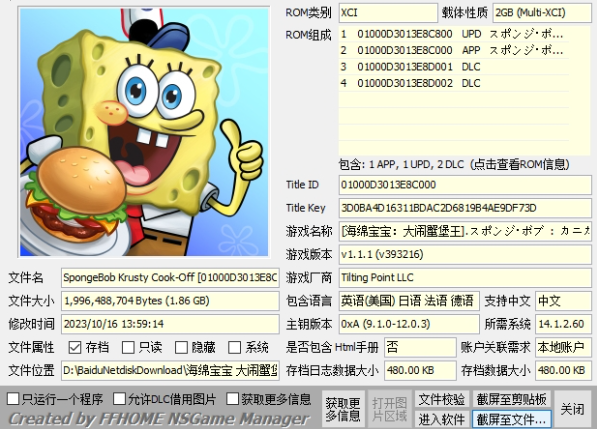Open 文件校验 file verification
The height and width of the screenshot is (429, 597).
click(442, 399)
